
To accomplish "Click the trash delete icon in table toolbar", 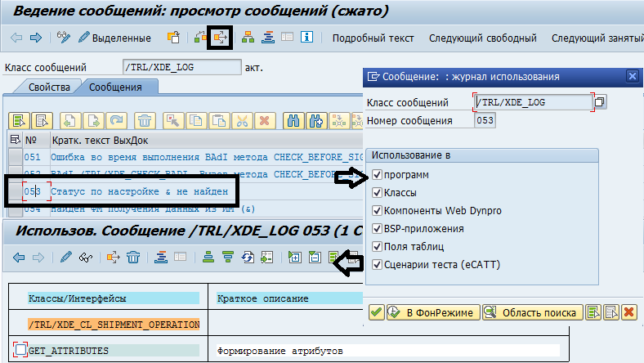I will [x=145, y=120].
